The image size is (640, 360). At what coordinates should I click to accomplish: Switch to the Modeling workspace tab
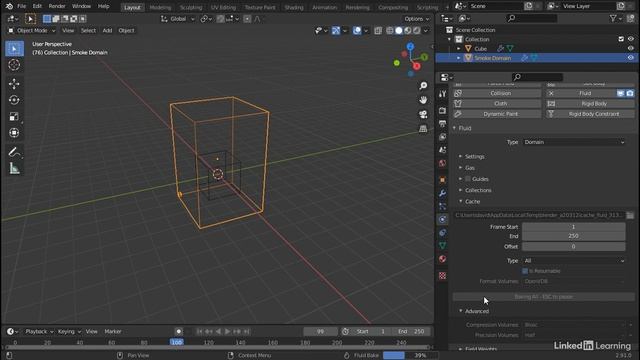click(160, 7)
